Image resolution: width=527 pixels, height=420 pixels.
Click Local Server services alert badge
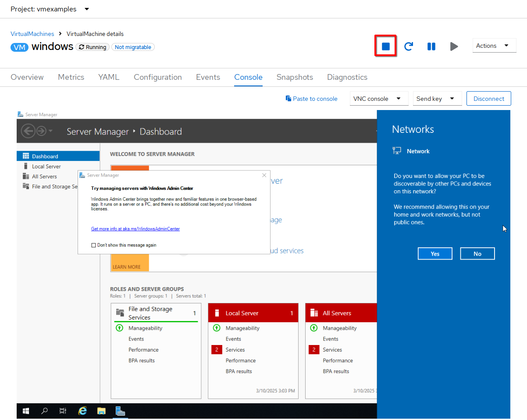[216, 350]
